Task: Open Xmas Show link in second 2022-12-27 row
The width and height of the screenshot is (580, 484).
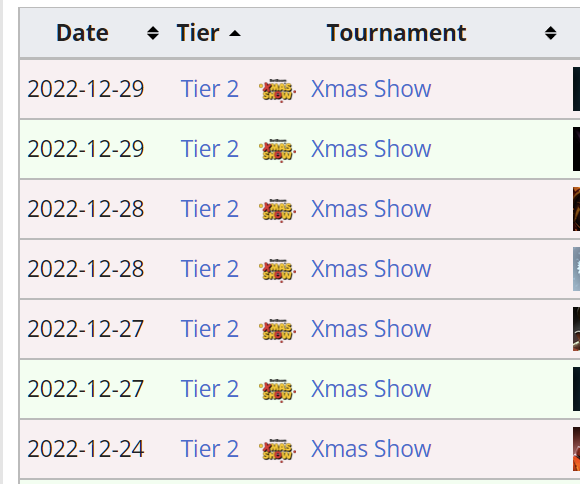Action: click(x=371, y=389)
